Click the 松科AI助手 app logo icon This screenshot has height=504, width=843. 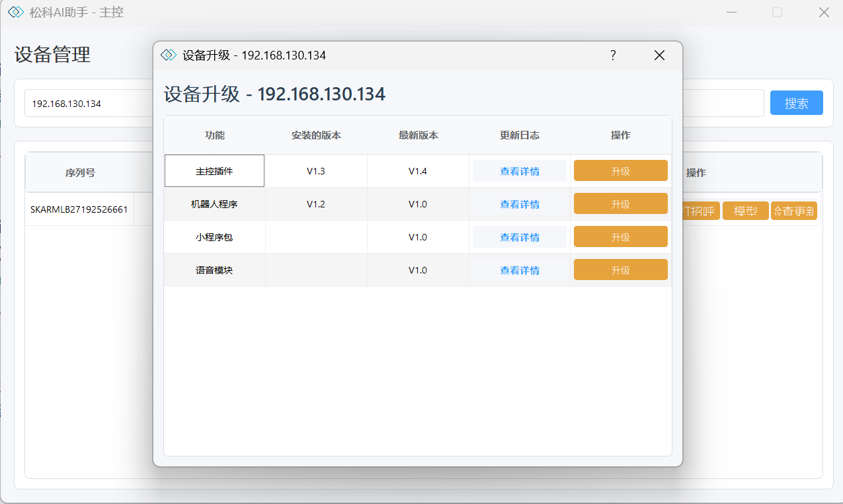coord(16,12)
